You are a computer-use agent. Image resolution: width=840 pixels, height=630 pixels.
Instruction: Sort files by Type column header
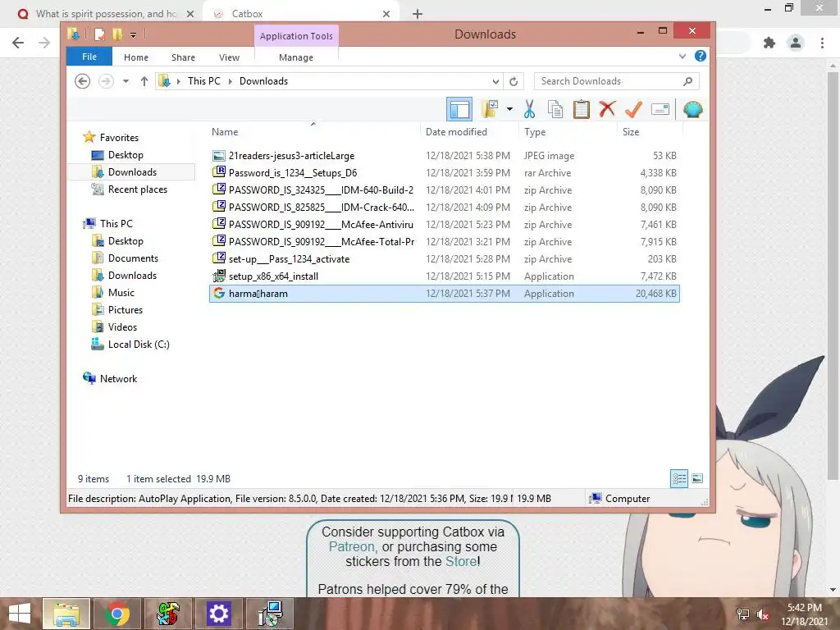[568, 132]
